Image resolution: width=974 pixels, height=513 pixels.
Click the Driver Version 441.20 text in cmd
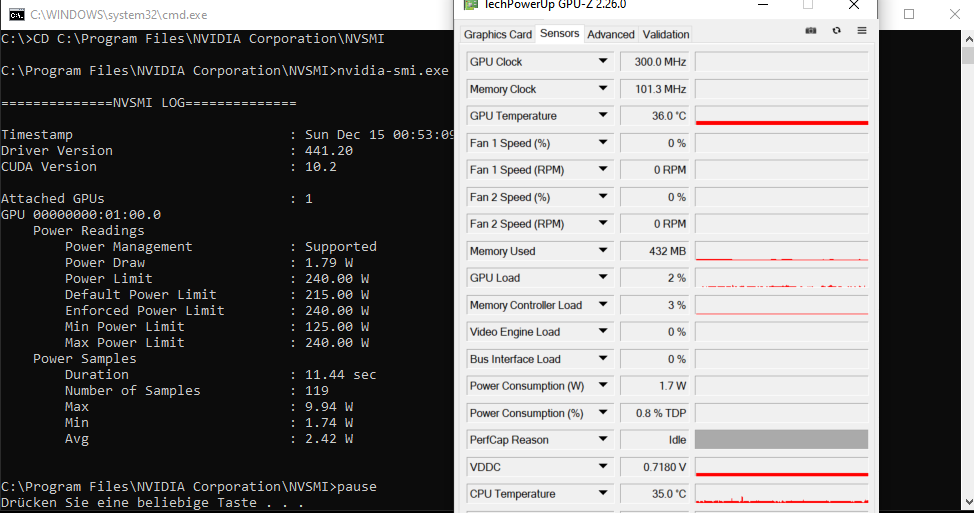point(177,150)
